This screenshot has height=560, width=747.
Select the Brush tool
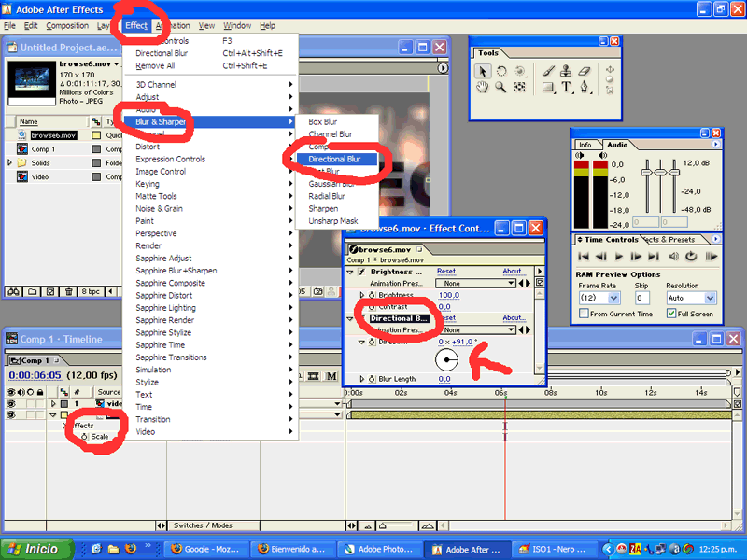point(548,72)
